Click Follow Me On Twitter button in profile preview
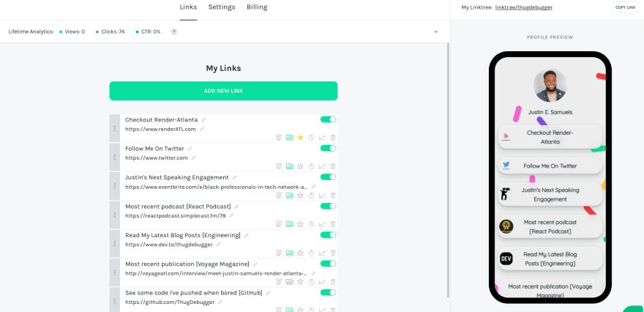Image resolution: width=644 pixels, height=312 pixels. (550, 166)
